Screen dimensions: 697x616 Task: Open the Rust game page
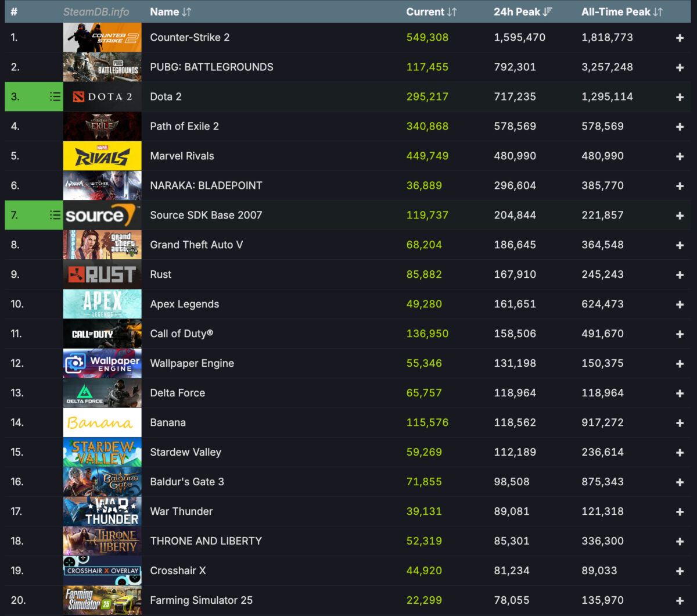[x=161, y=274]
